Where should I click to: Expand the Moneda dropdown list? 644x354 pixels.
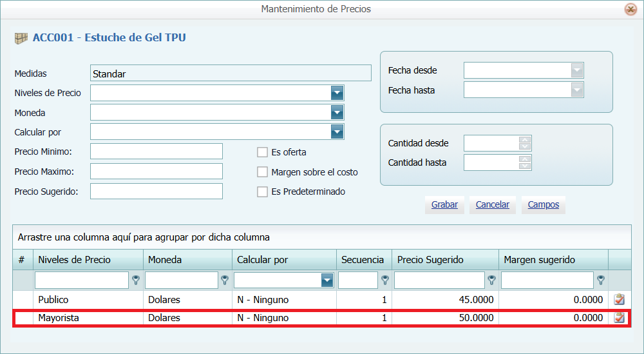(337, 113)
